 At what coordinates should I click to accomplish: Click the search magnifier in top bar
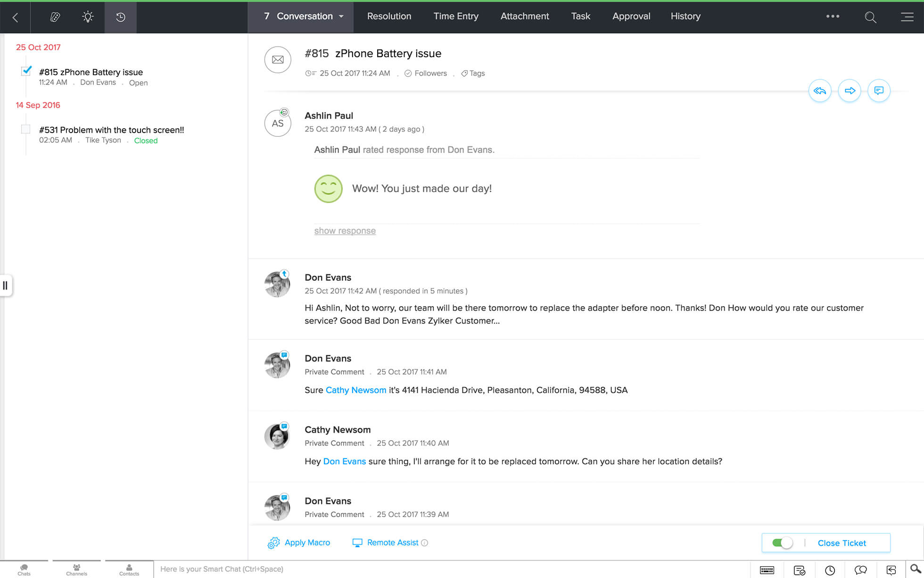click(x=870, y=17)
